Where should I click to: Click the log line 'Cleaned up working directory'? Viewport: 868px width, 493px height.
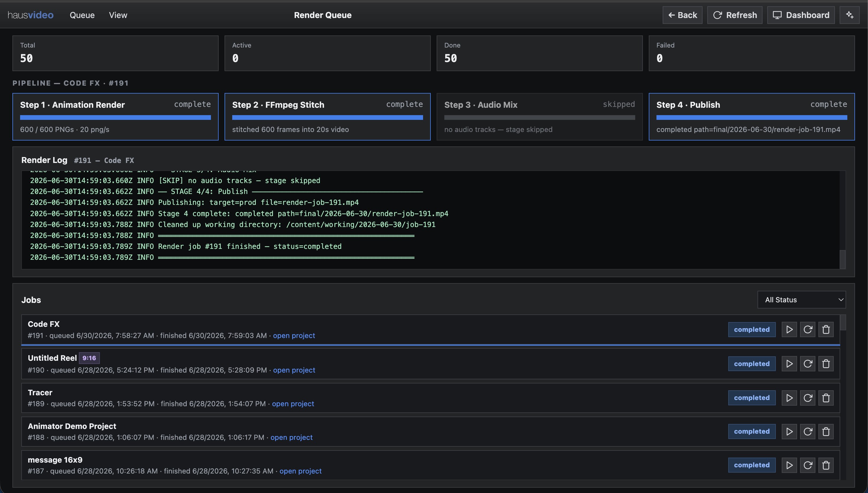click(233, 224)
